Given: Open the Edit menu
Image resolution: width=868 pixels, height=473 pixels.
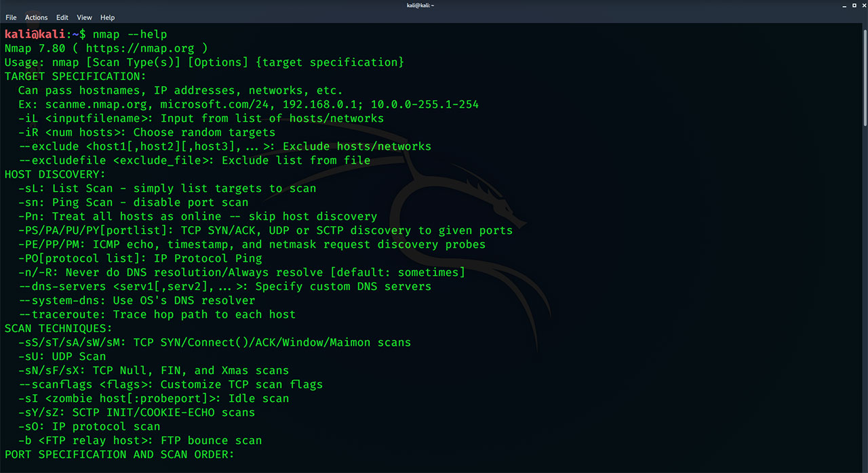Looking at the screenshot, I should point(62,17).
